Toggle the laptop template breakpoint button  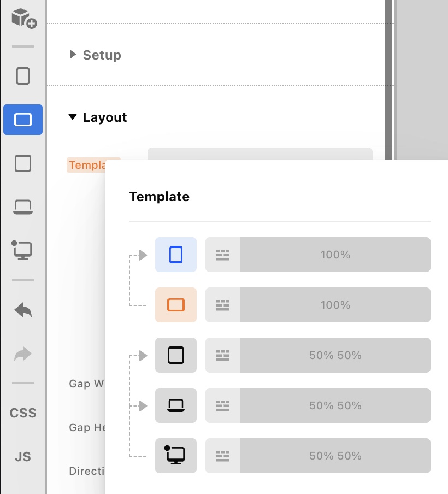click(x=175, y=405)
